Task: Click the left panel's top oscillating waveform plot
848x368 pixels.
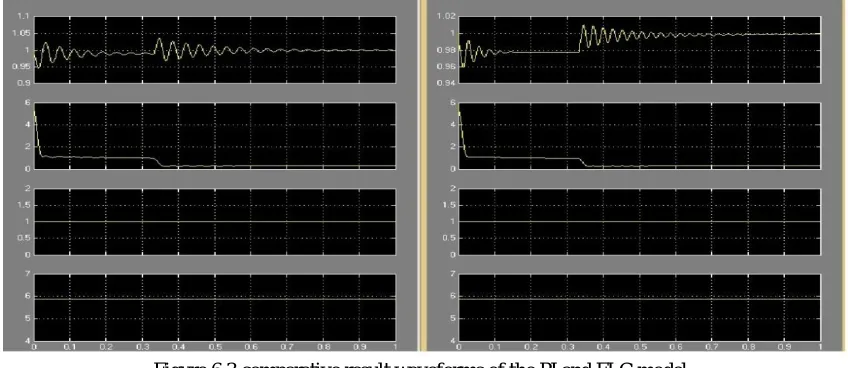Action: click(x=215, y=50)
